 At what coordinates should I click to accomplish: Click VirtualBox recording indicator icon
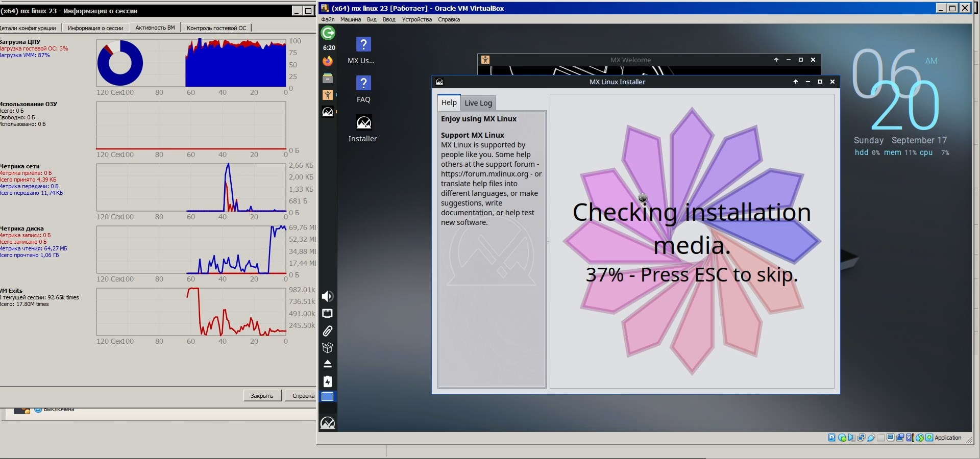[x=900, y=438]
